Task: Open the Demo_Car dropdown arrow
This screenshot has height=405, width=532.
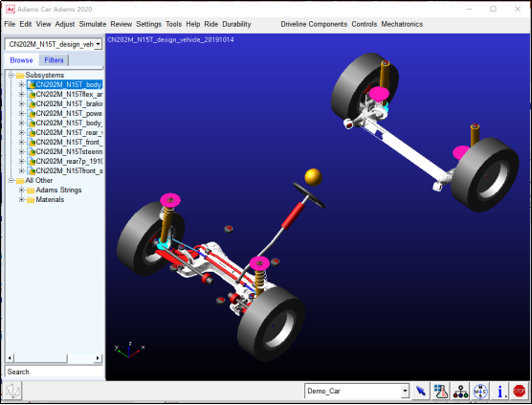Action: click(405, 391)
